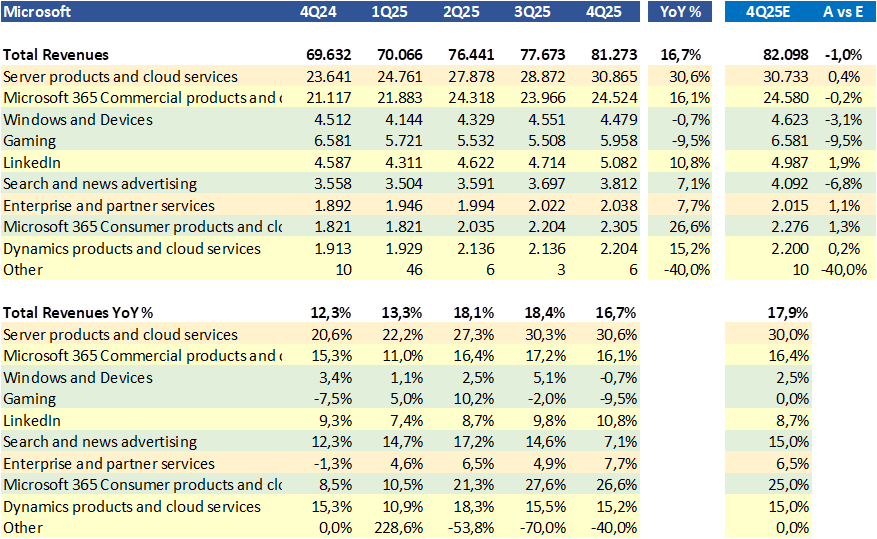The height and width of the screenshot is (539, 877).
Task: Select the Microsoft 365 Commercial YoY '11,0%'
Action: [403, 356]
